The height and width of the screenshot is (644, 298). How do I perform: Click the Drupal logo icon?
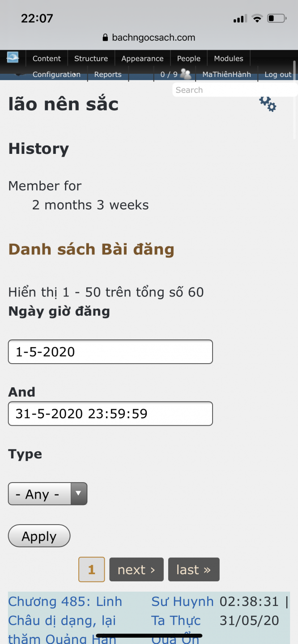coord(13,58)
